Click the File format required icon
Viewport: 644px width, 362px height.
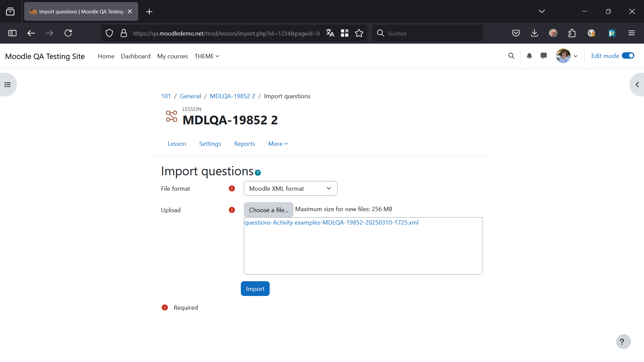coord(232,188)
